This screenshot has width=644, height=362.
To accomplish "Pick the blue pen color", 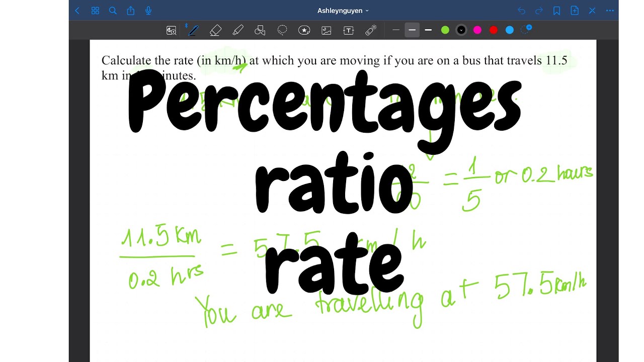I will coord(510,30).
